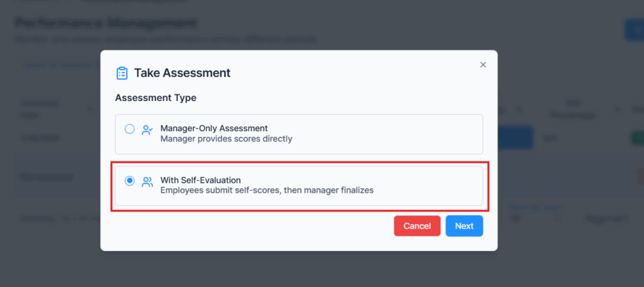Close the Take Assessment dialog with X
The height and width of the screenshot is (287, 644).
click(x=483, y=65)
